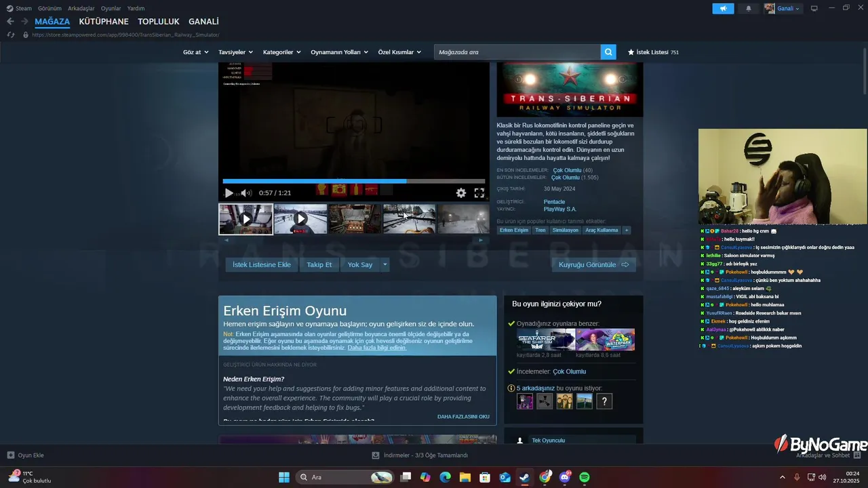
Task: Seek the trailer progress bar
Action: (354, 181)
